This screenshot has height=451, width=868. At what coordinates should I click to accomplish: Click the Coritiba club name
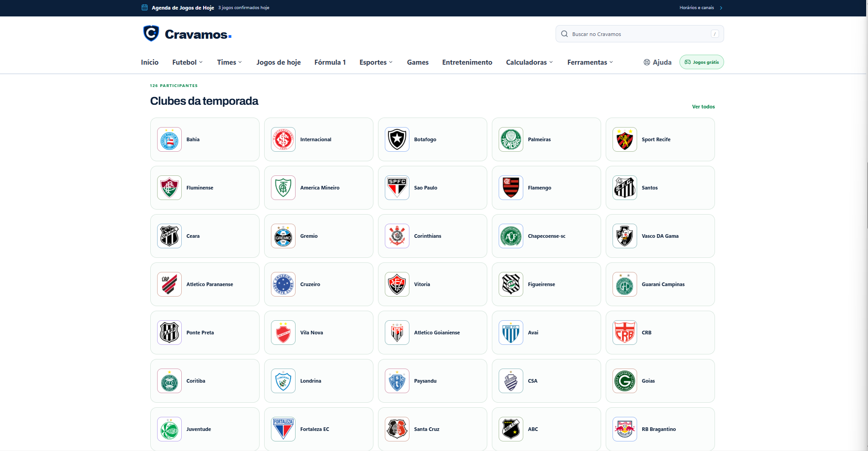(196, 381)
